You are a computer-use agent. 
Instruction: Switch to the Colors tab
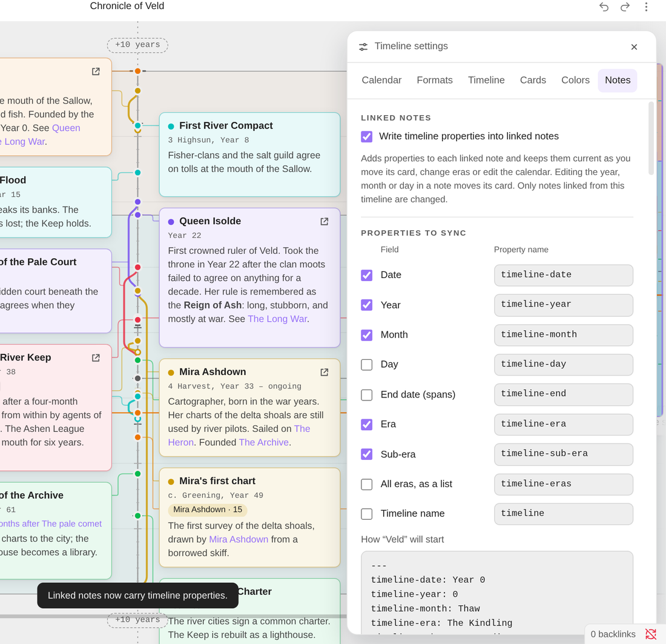pyautogui.click(x=575, y=81)
